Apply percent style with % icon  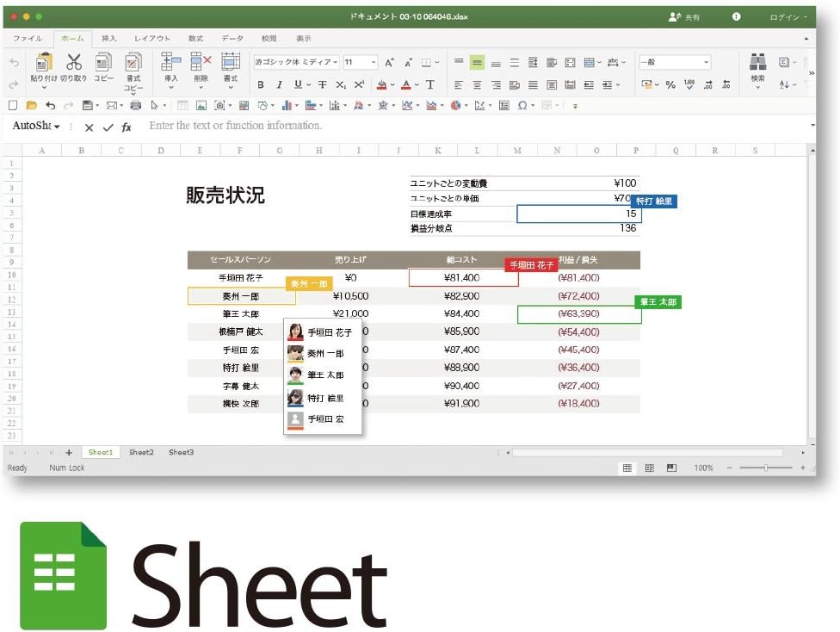(670, 84)
